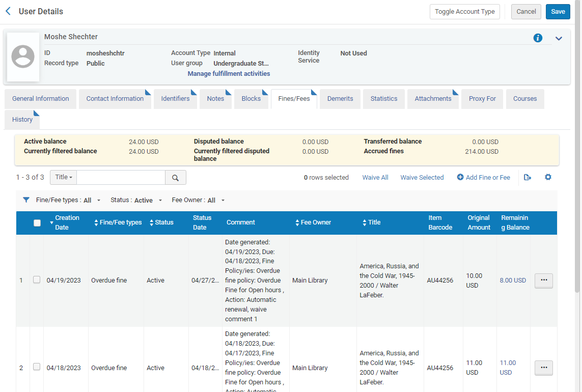The width and height of the screenshot is (582, 392).
Task: Check the 04/19/2023 fine row
Action: coord(36,279)
